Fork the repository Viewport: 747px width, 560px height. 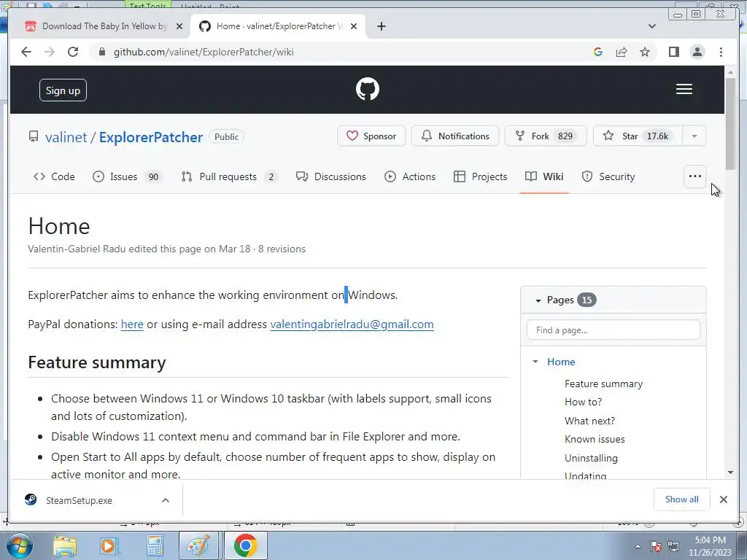(x=546, y=136)
